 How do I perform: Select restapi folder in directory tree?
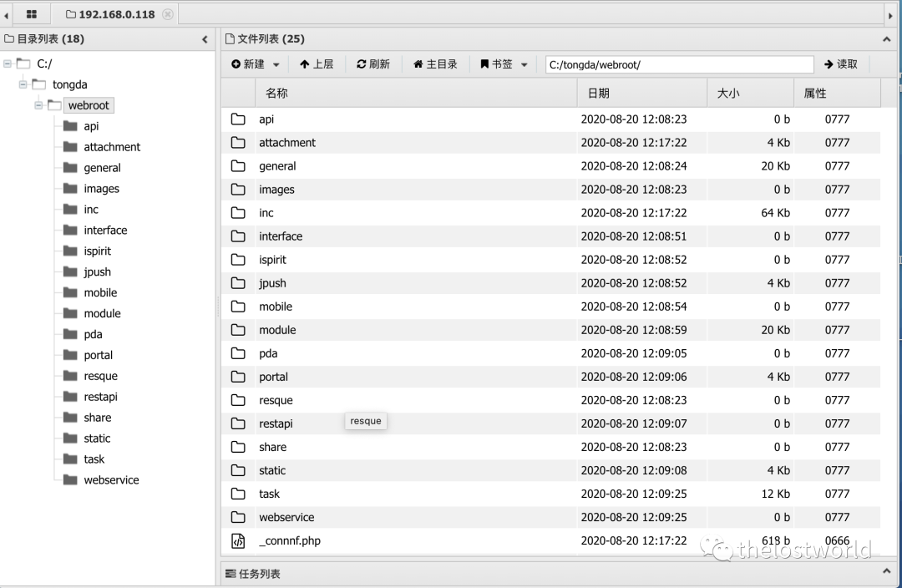tap(101, 397)
